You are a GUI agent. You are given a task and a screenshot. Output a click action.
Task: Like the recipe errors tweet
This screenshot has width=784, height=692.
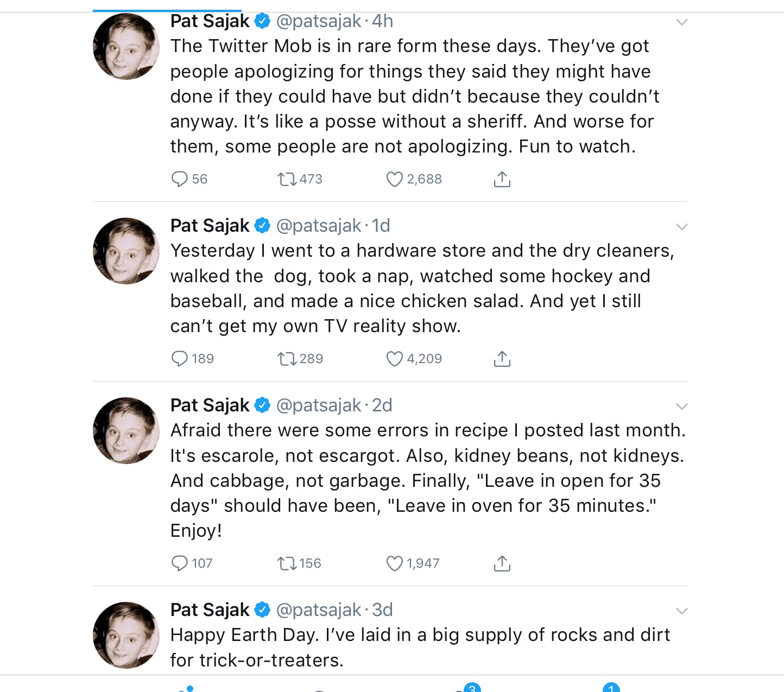[x=394, y=563]
